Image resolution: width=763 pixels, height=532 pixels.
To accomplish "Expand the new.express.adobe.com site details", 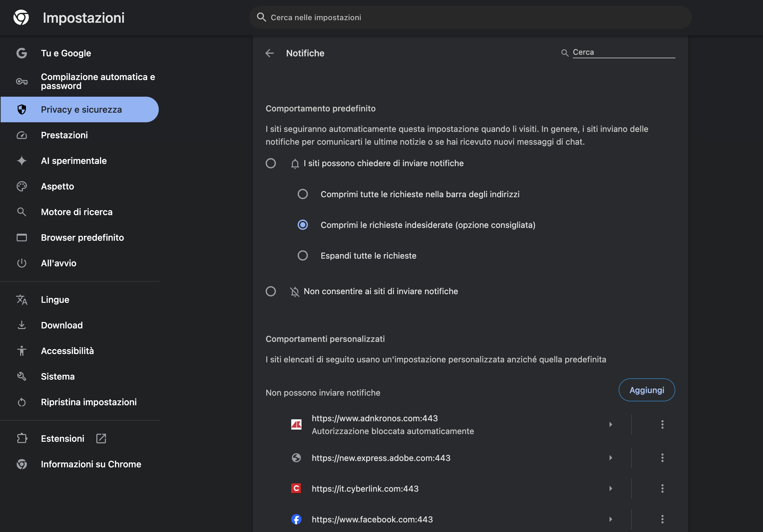I will click(610, 457).
